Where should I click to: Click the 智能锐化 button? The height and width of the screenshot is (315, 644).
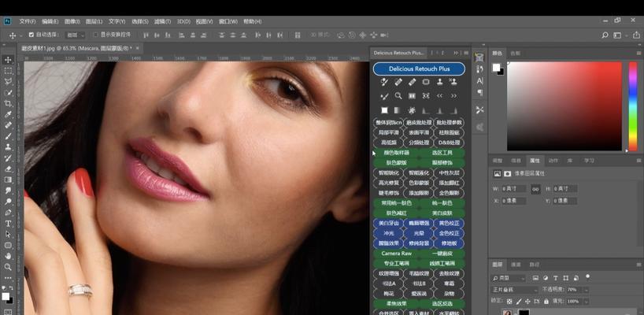pos(389,173)
